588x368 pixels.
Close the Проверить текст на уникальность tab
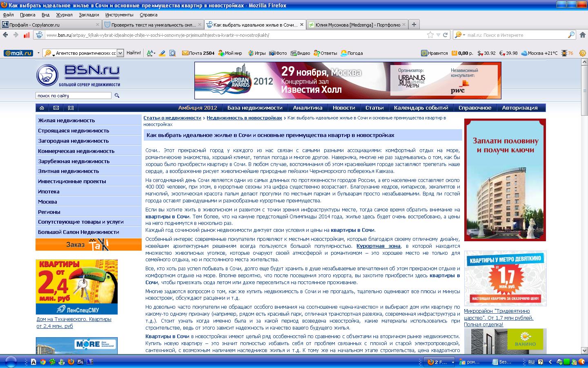point(199,25)
